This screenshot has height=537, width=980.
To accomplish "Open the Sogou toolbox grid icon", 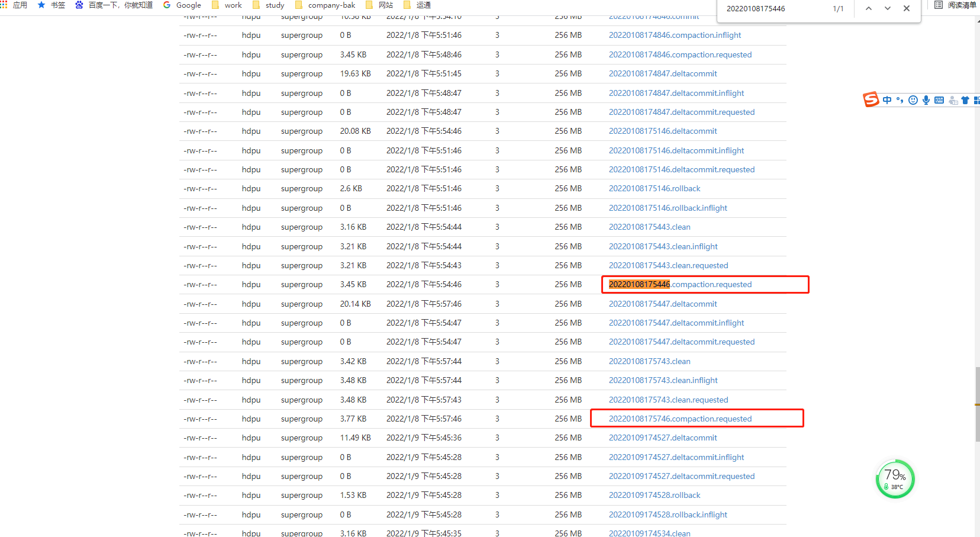I will click(976, 100).
